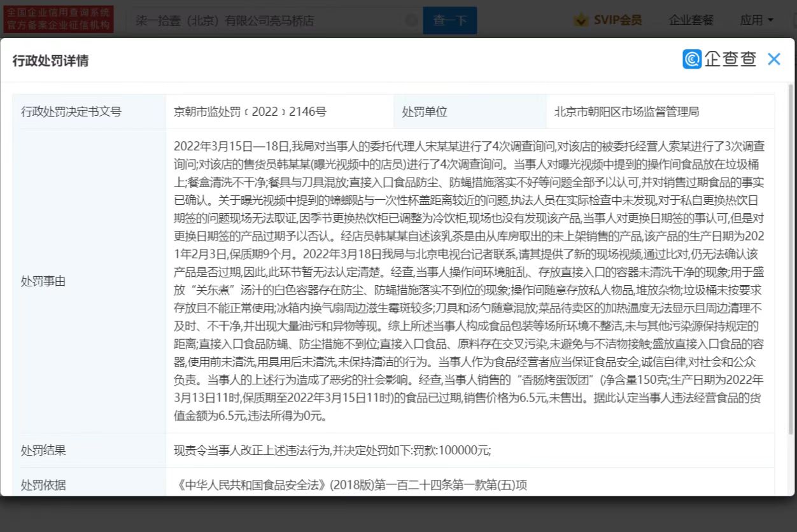Close the 行政处罚详情 dialog
The image size is (797, 532).
coord(773,60)
